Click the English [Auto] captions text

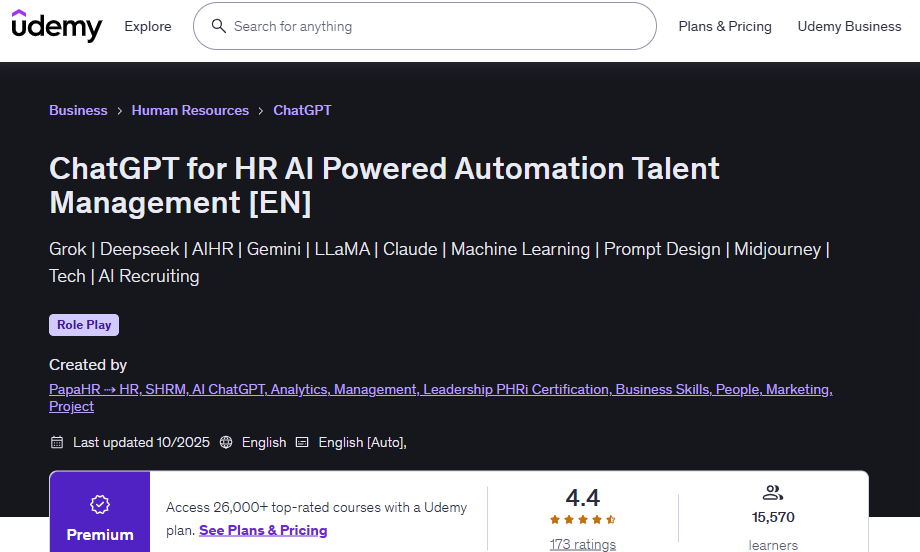[x=362, y=442]
